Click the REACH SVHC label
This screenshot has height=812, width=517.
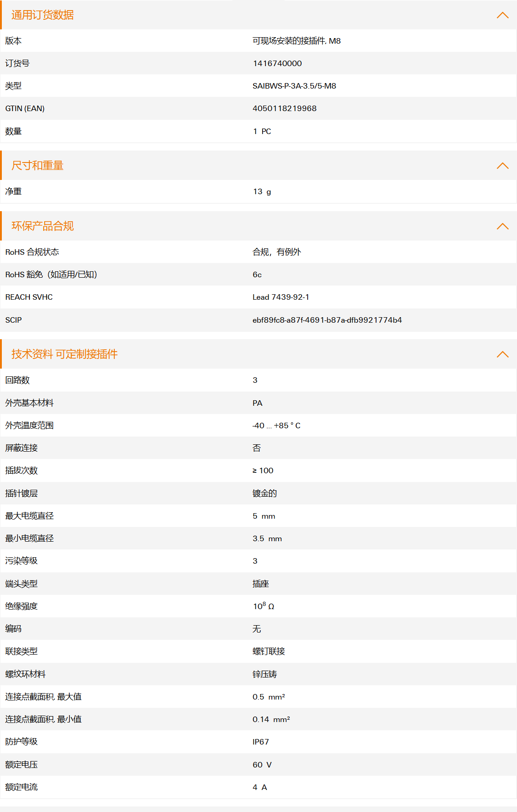tap(29, 297)
